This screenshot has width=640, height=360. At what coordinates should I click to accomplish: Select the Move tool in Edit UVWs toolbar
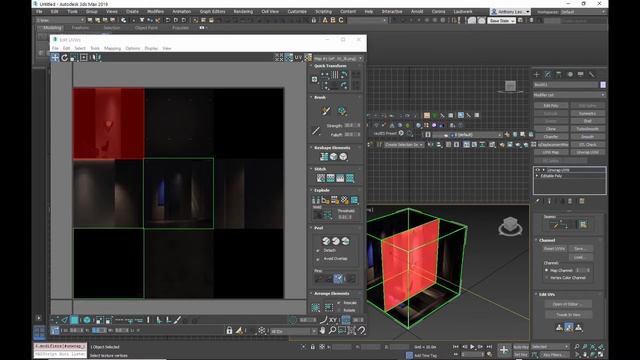55,58
